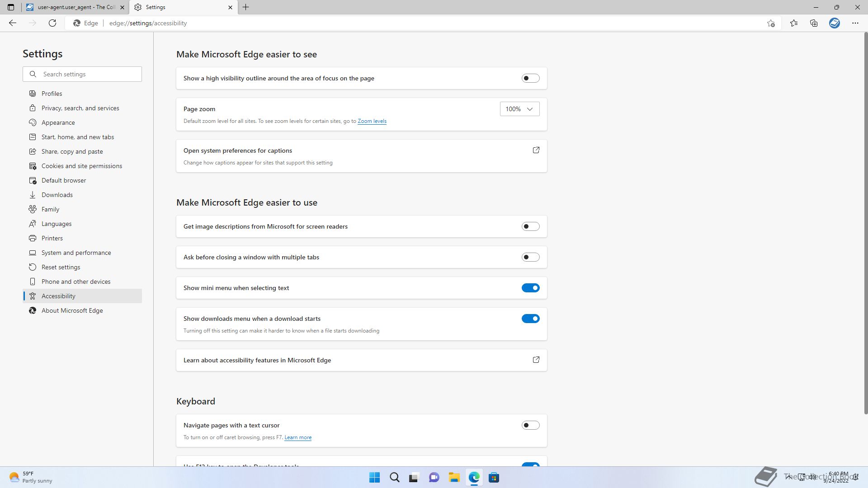Open Task View on the taskbar
868x488 pixels.
point(414,478)
